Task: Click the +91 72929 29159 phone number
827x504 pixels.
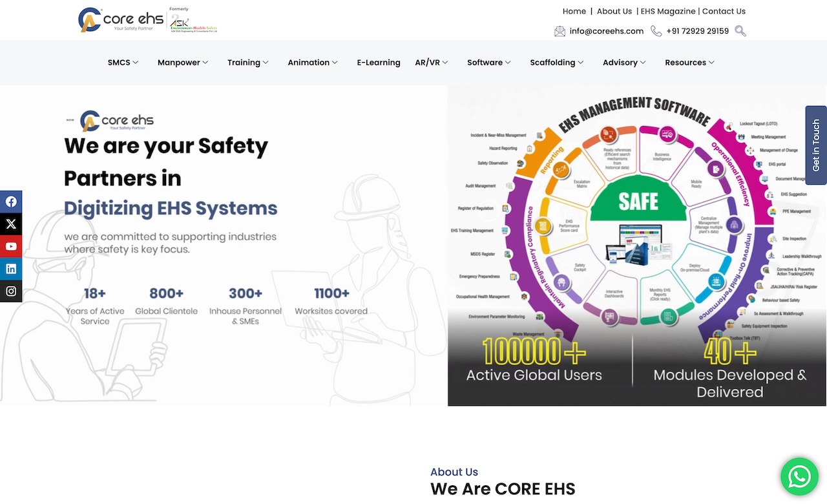Action: coord(697,31)
